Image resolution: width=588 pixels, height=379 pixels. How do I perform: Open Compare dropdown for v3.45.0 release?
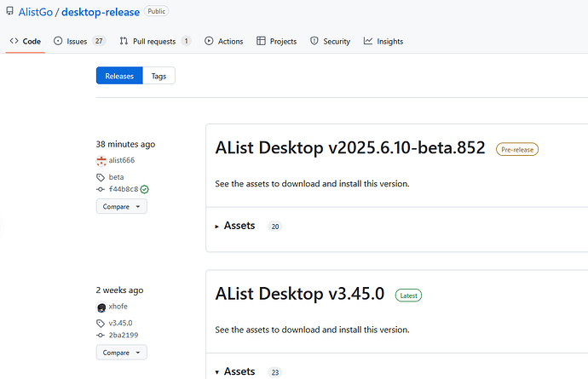122,353
